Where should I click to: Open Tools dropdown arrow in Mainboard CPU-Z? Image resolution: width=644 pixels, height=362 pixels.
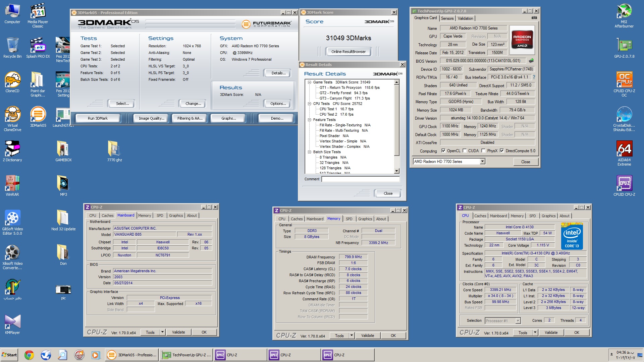pyautogui.click(x=162, y=332)
